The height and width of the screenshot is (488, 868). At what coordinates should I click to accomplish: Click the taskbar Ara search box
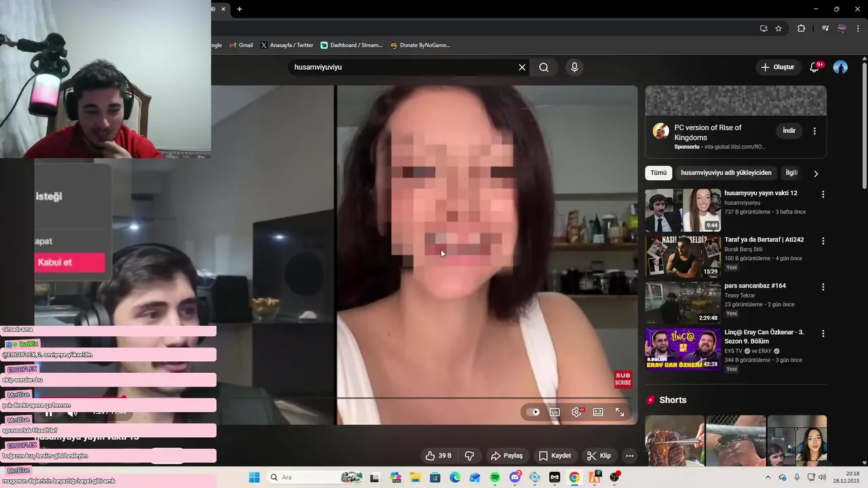316,477
